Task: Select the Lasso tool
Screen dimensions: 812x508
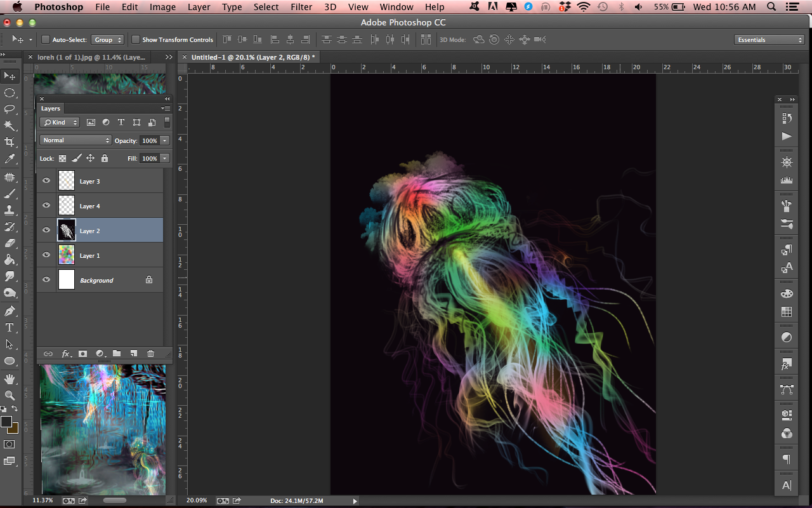Action: pos(10,109)
